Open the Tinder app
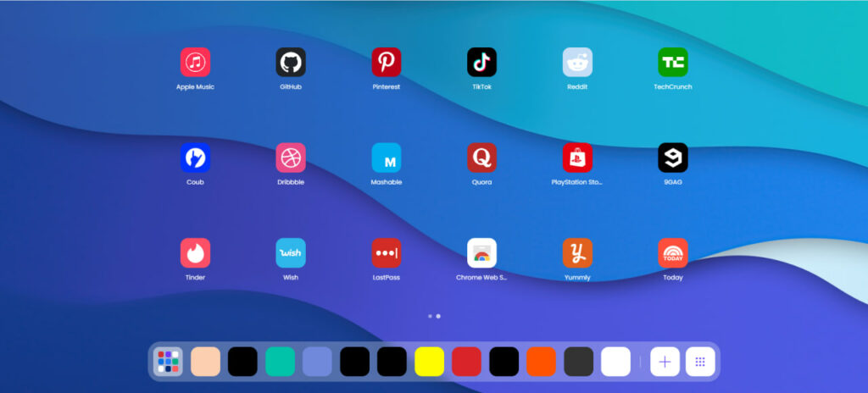Screen dimensions: 868x393 195,253
